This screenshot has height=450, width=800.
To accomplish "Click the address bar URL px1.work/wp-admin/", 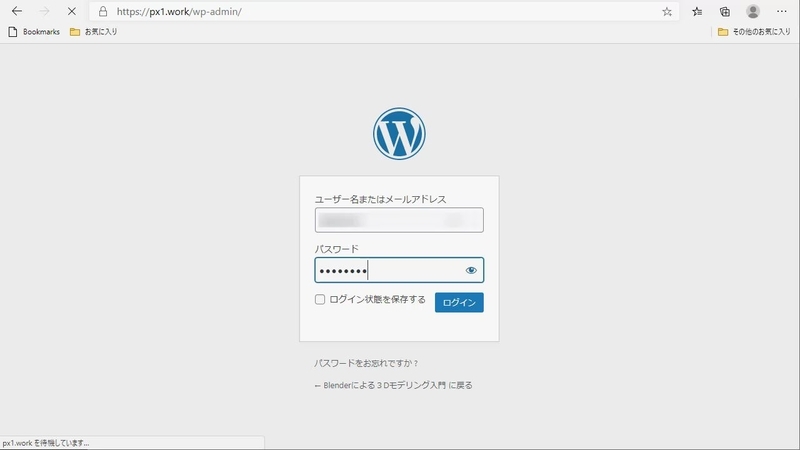I will 179,12.
